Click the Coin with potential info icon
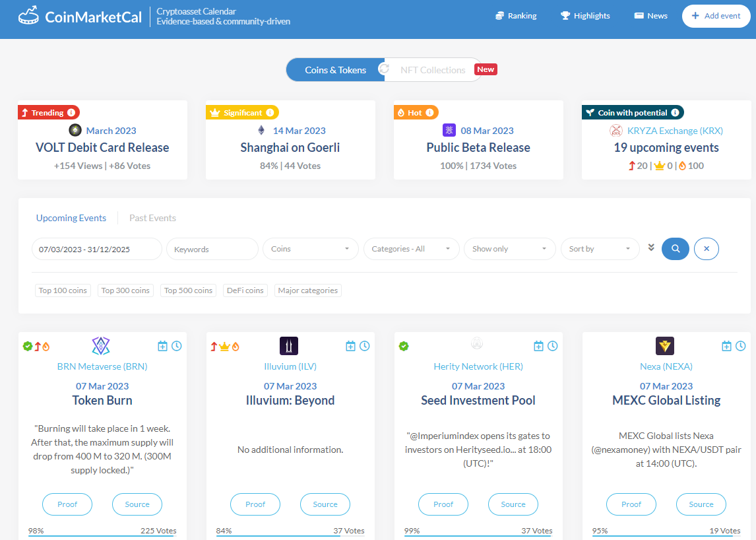The height and width of the screenshot is (540, 756). (675, 112)
